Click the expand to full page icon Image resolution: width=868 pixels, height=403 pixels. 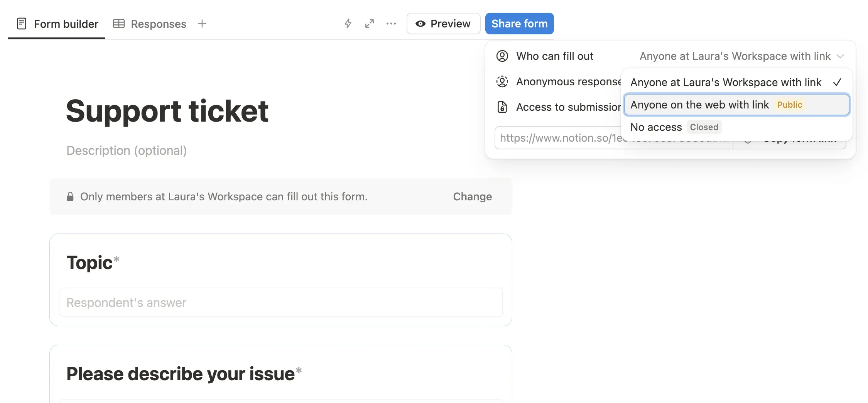point(369,24)
